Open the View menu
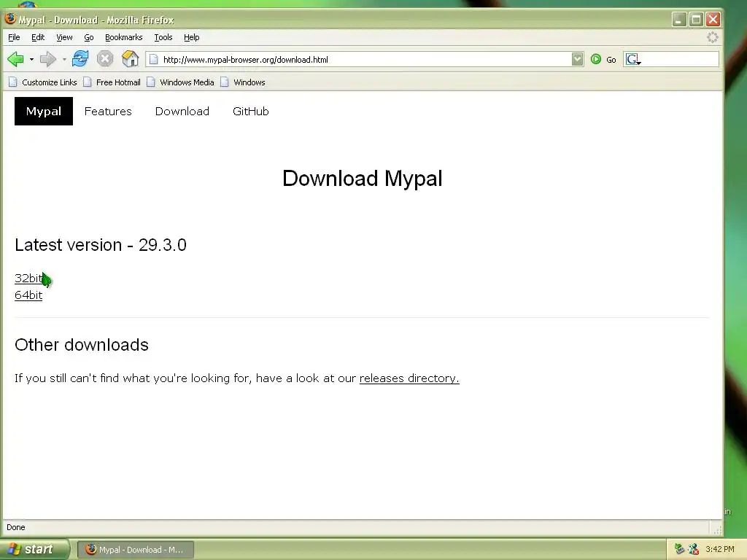The image size is (747, 560). [64, 37]
